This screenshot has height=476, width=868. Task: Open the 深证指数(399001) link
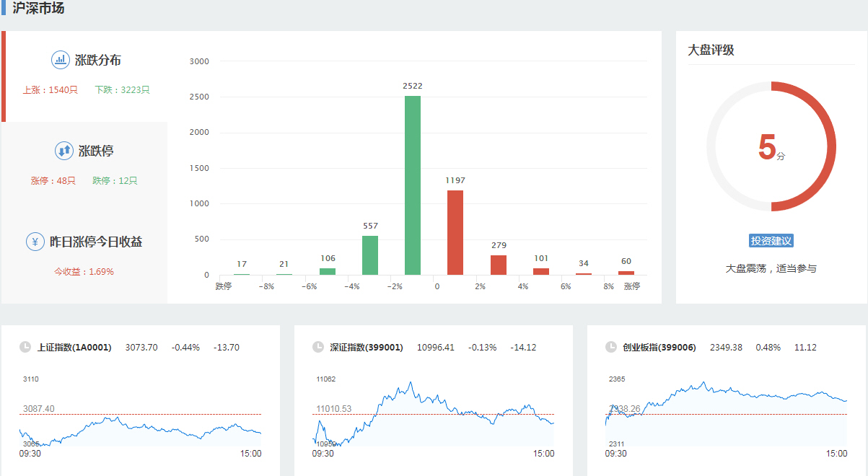pos(367,347)
